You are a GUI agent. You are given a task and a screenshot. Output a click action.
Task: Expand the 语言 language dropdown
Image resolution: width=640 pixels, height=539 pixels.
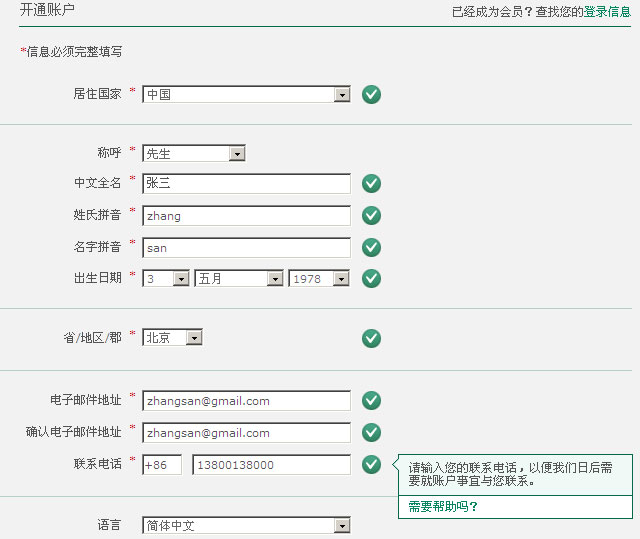(x=246, y=526)
